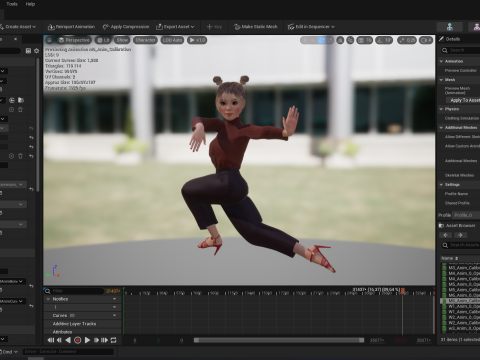Sort assets by Name column
The width and height of the screenshot is (480, 360).
point(449,258)
